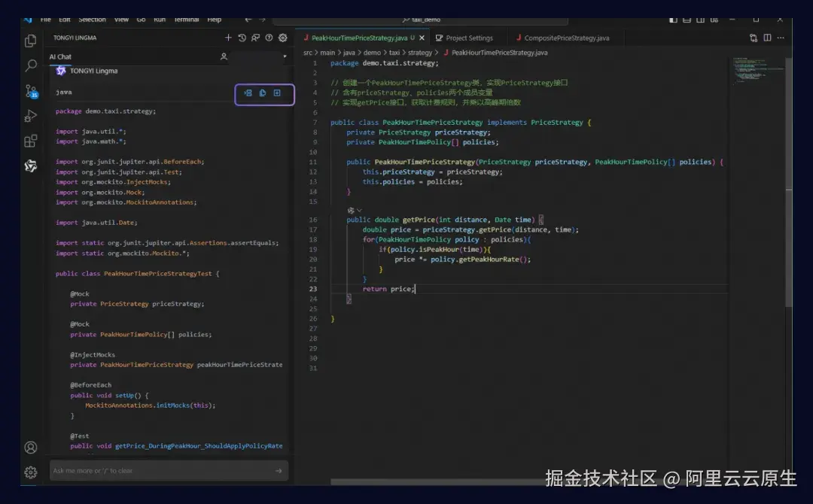Click the src breadcrumb segment
The height and width of the screenshot is (504, 813).
point(308,53)
